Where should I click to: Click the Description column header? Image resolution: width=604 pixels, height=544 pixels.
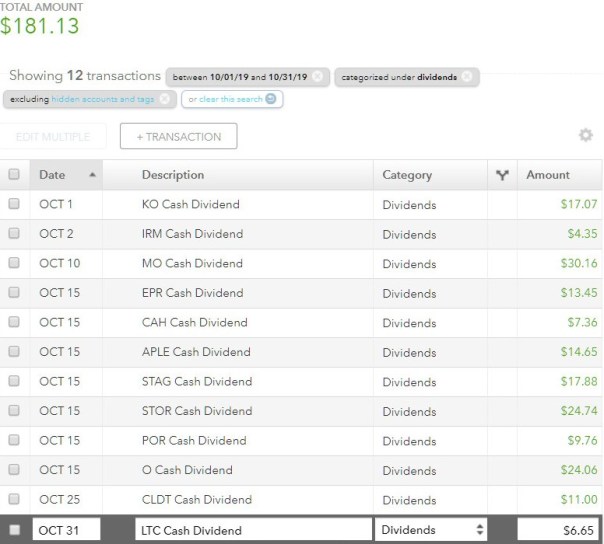[x=173, y=175]
